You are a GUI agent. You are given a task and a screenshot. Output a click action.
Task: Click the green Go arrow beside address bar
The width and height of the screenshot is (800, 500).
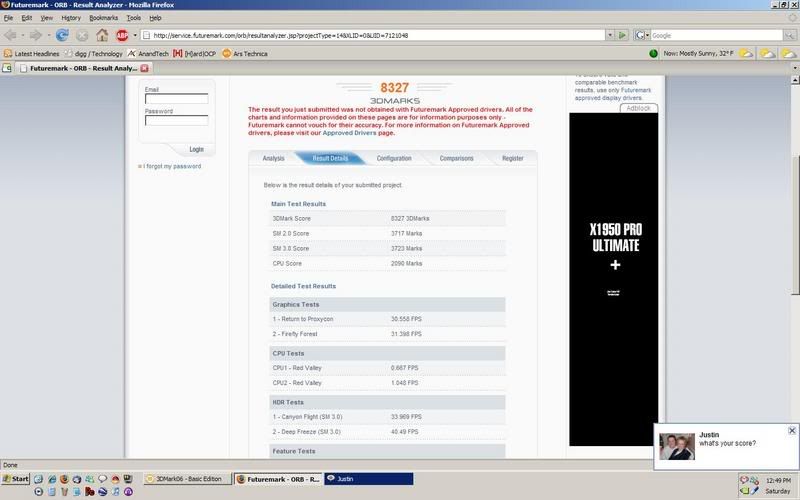point(622,35)
